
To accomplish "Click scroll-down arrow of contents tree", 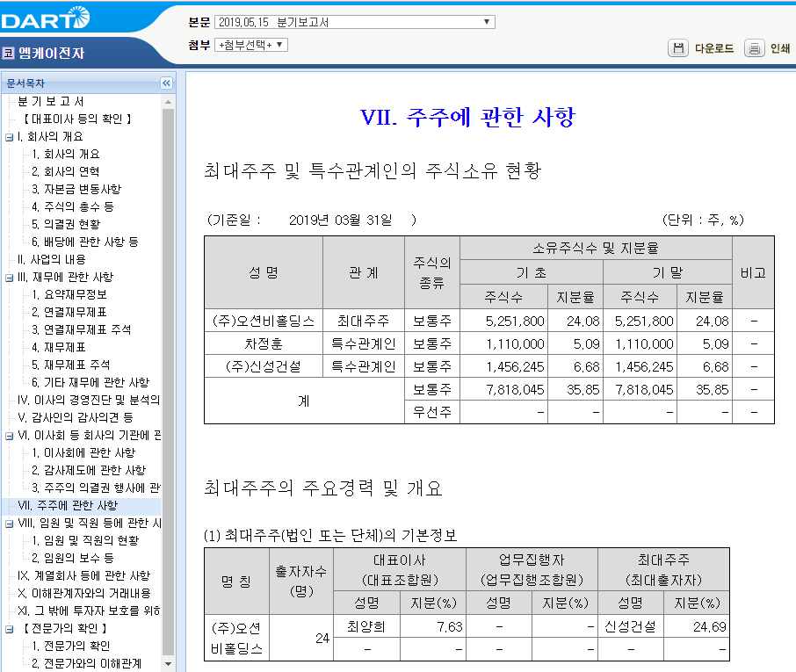I will [168, 663].
